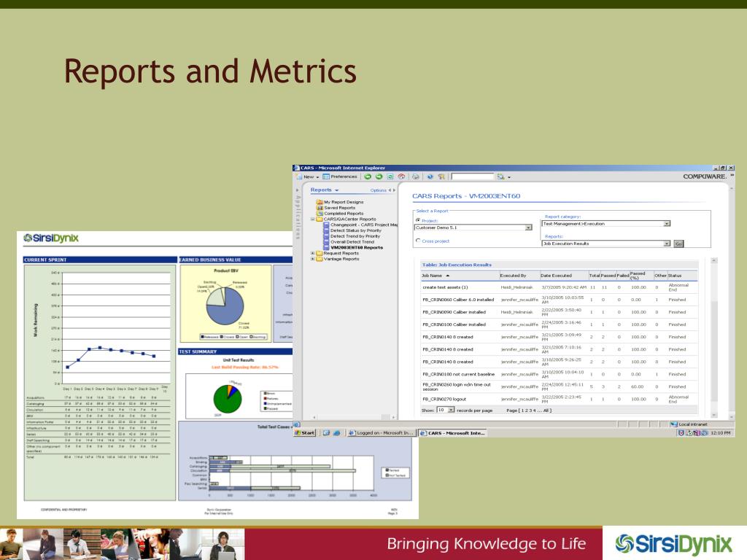Select Defect Trend by Priority report
This screenshot has height=560, width=747.
click(352, 236)
